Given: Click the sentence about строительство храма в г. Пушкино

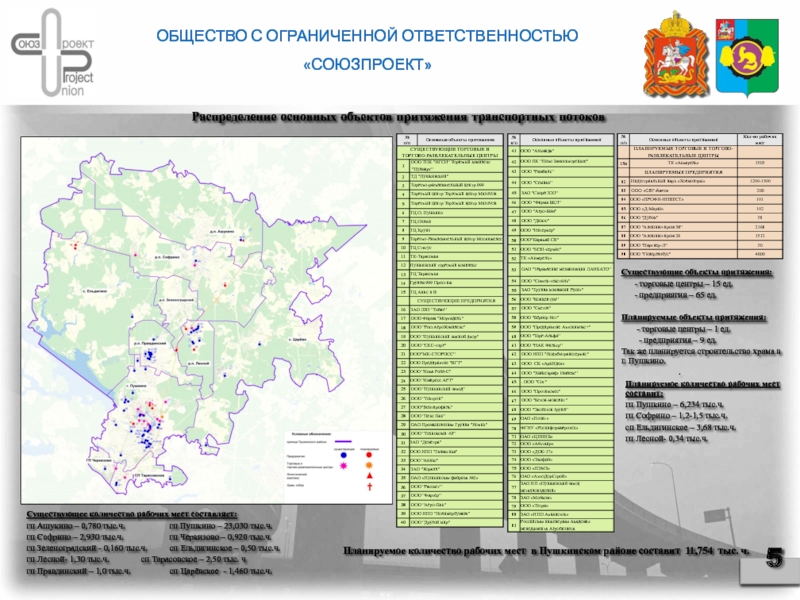Looking at the screenshot, I should pos(701,356).
